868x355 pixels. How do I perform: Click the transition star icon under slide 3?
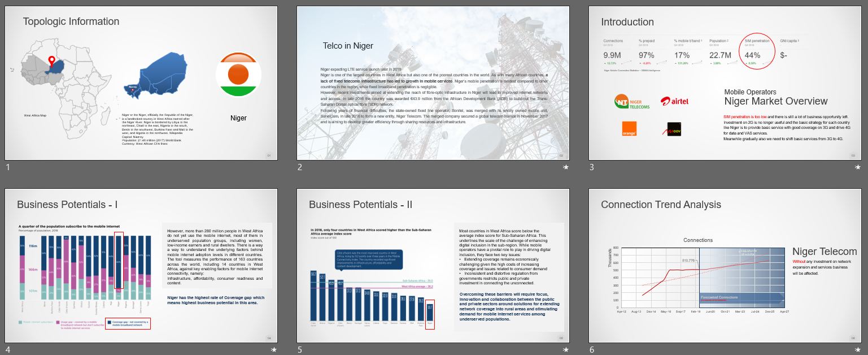point(858,167)
